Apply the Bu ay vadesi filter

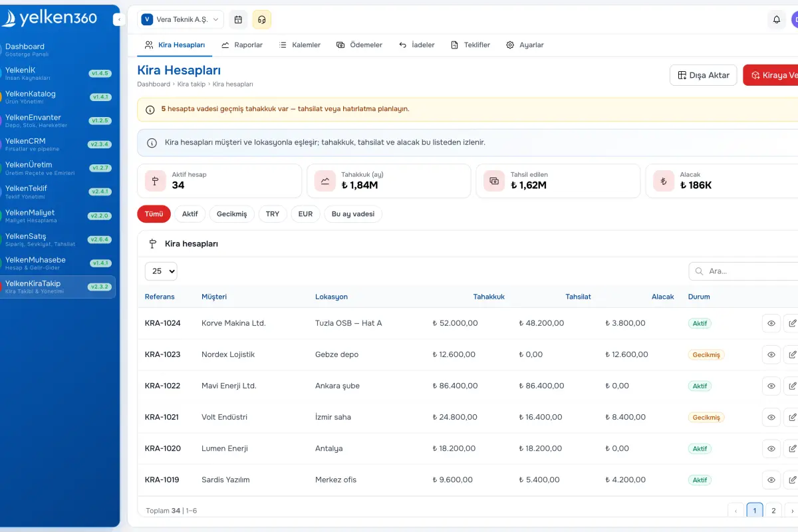[x=353, y=214]
